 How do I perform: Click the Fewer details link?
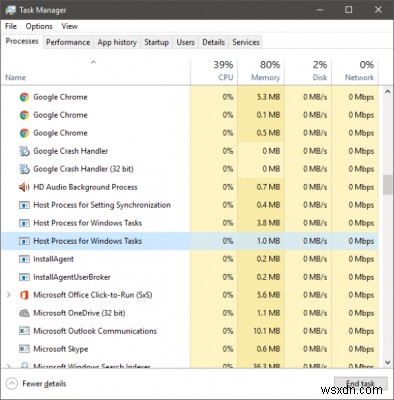point(44,384)
